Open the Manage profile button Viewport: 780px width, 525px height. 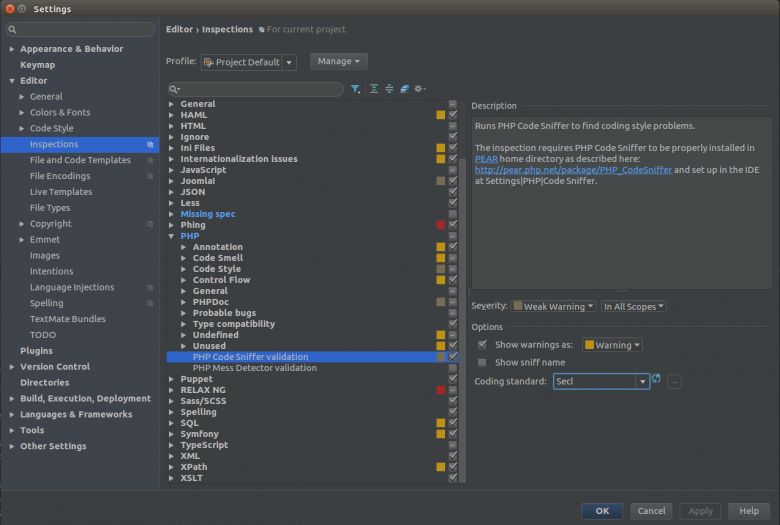(338, 61)
